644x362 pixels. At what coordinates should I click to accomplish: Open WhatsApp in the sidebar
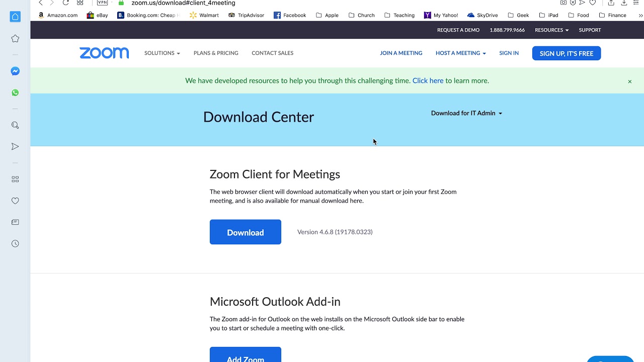(x=15, y=93)
